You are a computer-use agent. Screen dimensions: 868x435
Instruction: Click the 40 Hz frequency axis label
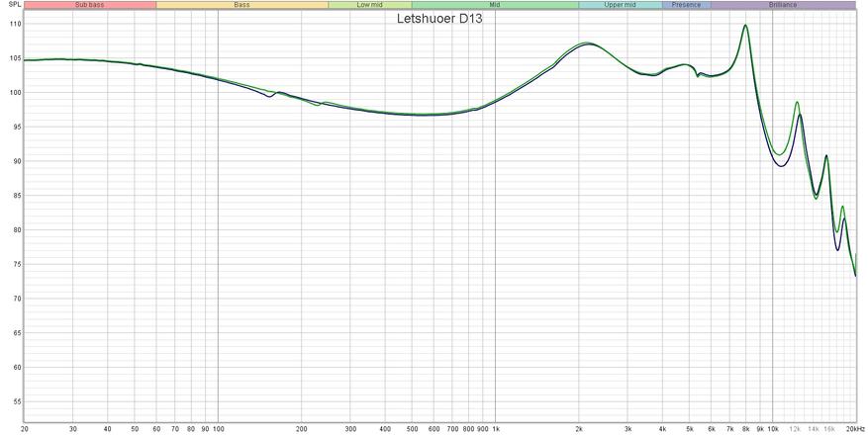(108, 429)
